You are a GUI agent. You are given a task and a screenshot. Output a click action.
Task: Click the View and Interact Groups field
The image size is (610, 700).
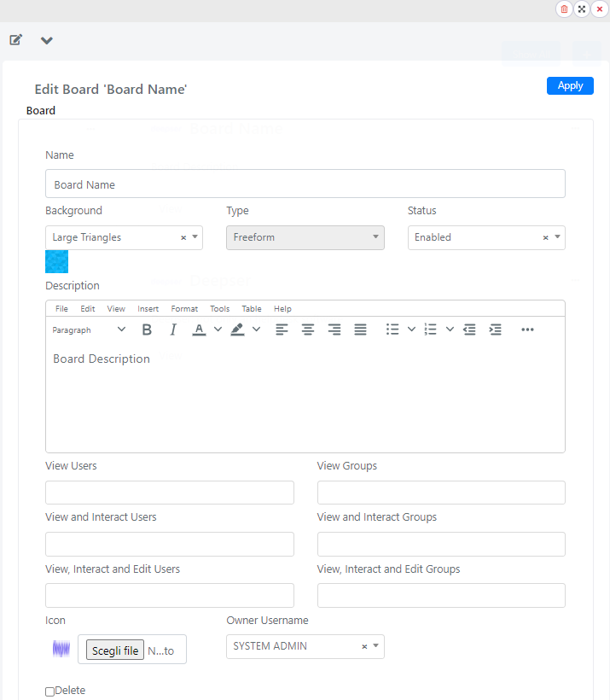coord(441,544)
